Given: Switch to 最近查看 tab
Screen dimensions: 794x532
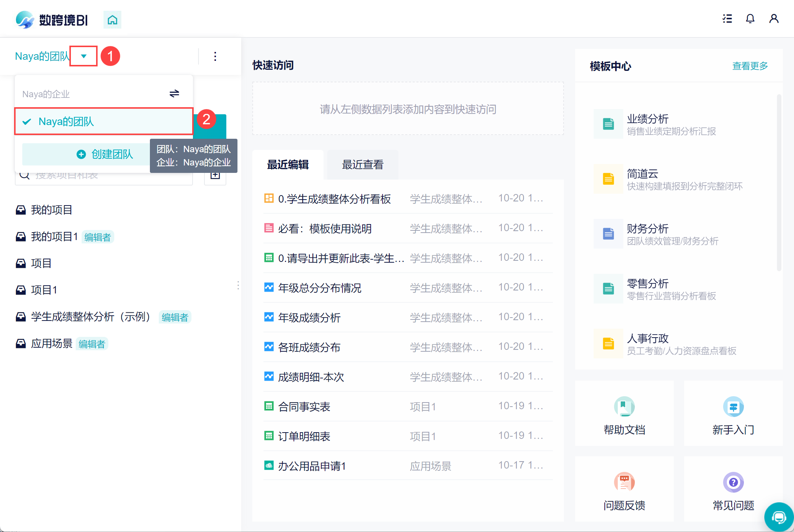Looking at the screenshot, I should tap(362, 165).
